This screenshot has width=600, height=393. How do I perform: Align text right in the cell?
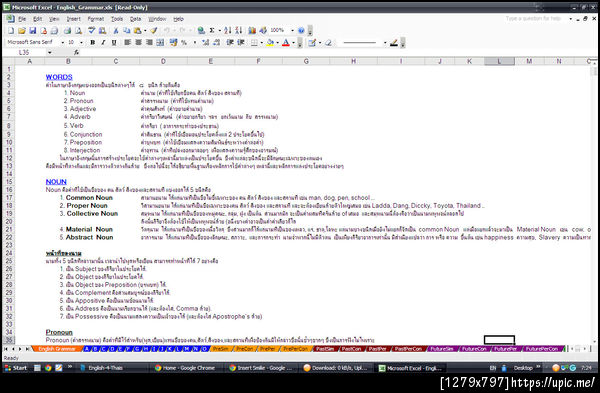[149, 42]
